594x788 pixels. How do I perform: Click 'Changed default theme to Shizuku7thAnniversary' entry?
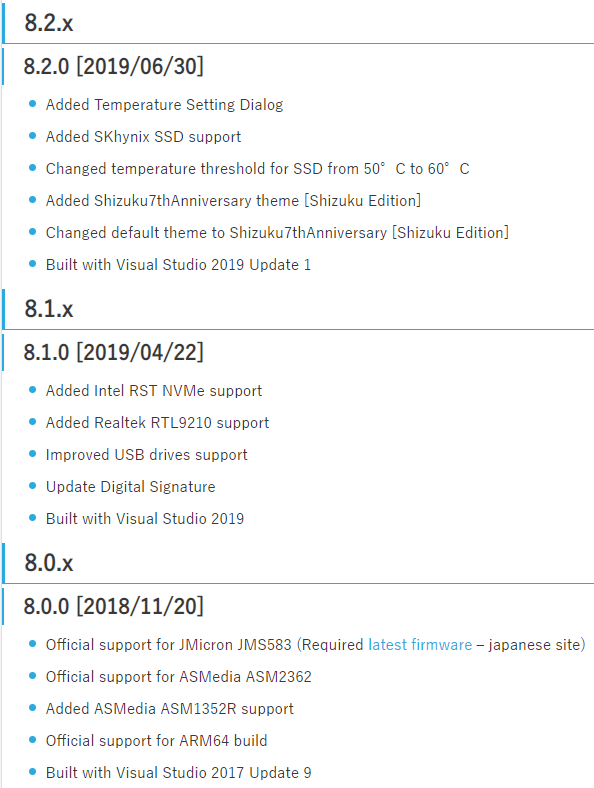pyautogui.click(x=277, y=233)
